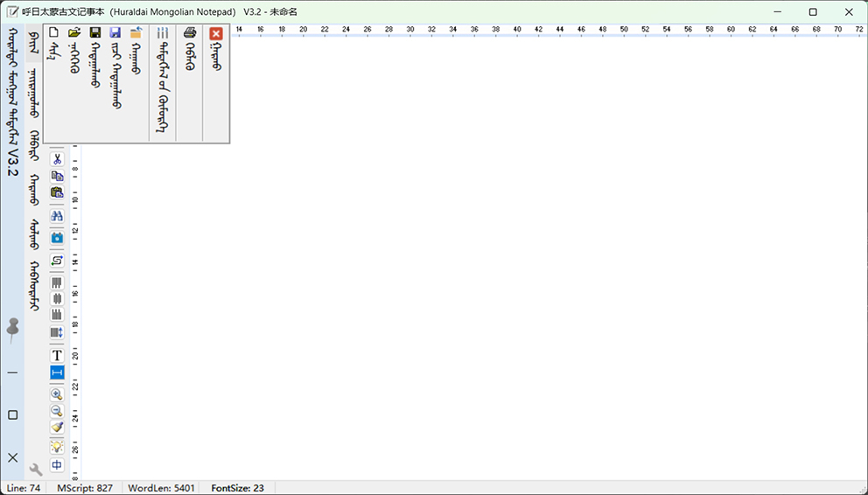
Task: Select the font T icon
Action: pyautogui.click(x=57, y=355)
